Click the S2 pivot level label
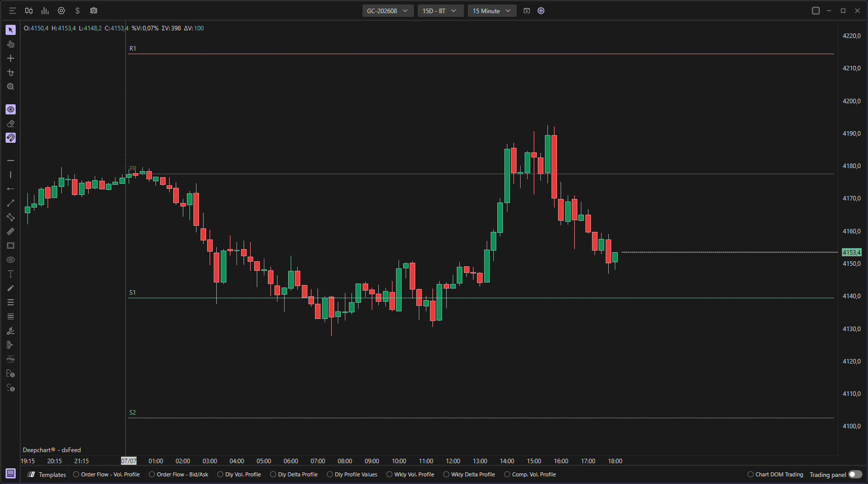Image resolution: width=868 pixels, height=484 pixels. [133, 413]
